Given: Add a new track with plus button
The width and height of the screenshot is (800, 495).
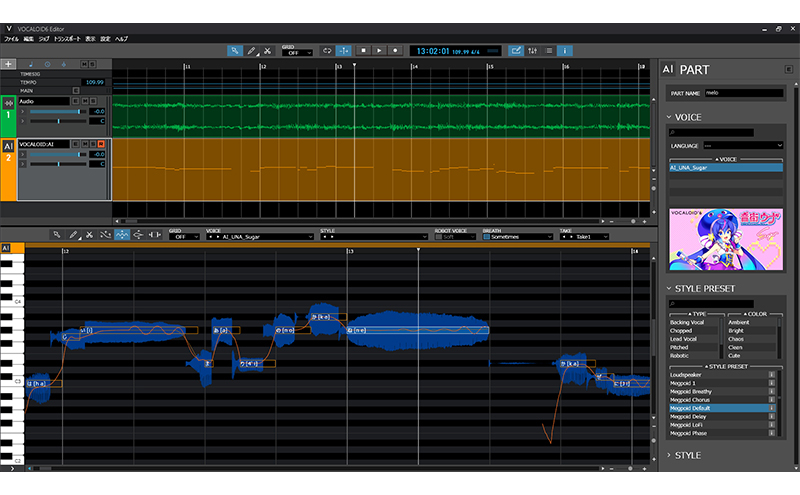Looking at the screenshot, I should pyautogui.click(x=9, y=64).
